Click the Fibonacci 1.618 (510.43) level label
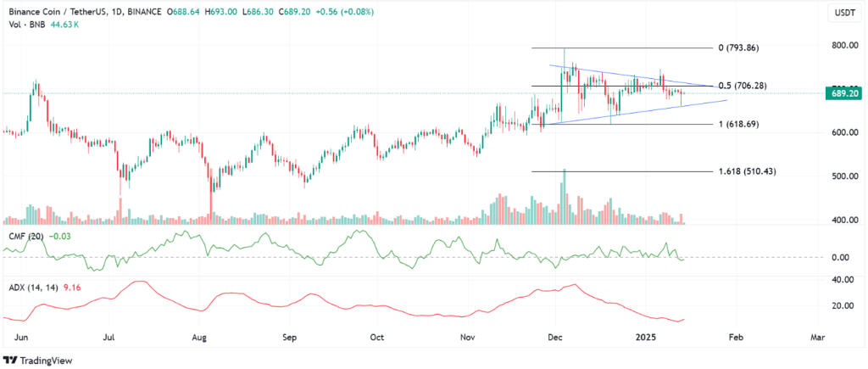 (x=746, y=171)
